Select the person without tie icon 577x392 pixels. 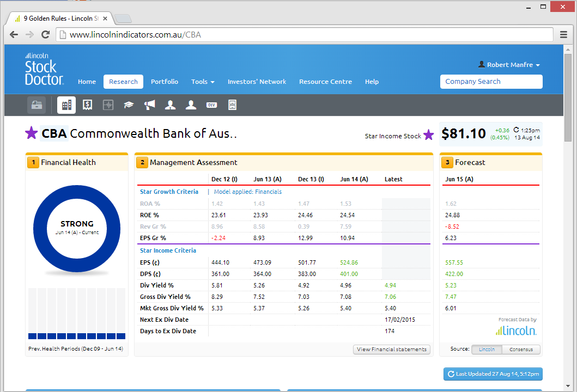[x=191, y=105]
